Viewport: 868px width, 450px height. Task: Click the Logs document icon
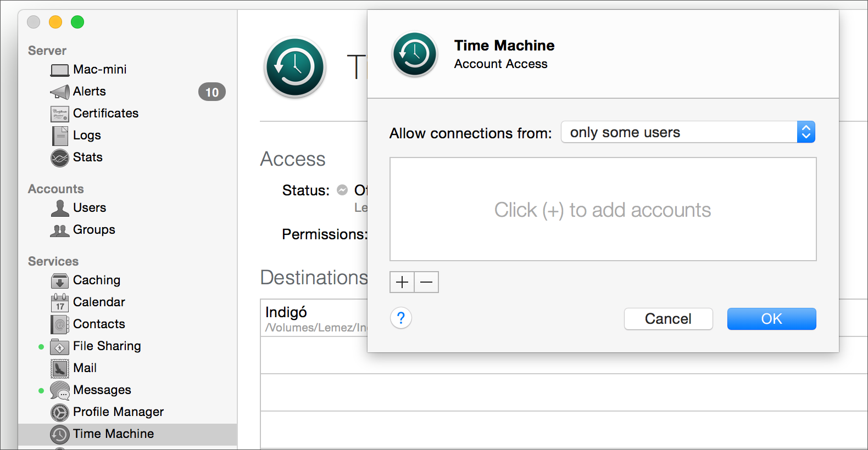59,136
